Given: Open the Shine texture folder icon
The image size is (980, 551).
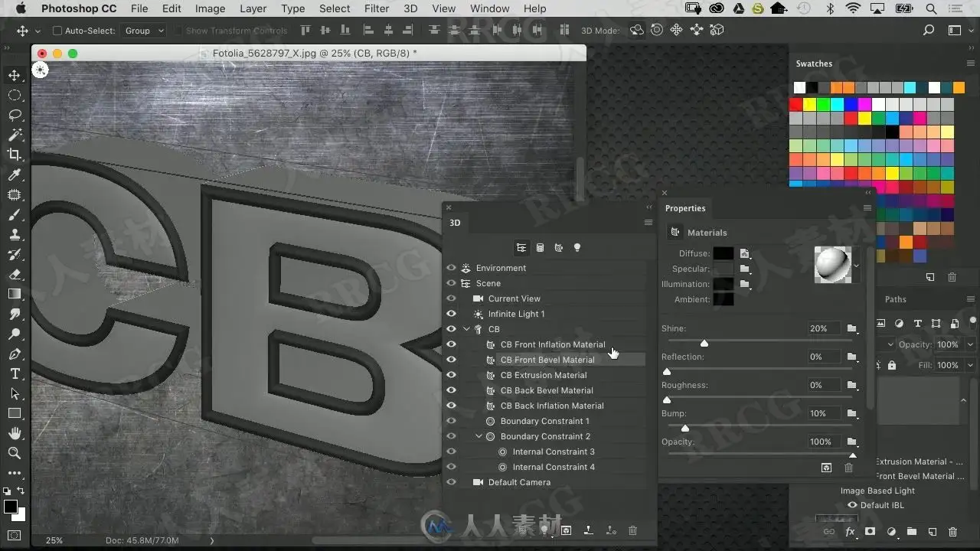Looking at the screenshot, I should (x=852, y=328).
